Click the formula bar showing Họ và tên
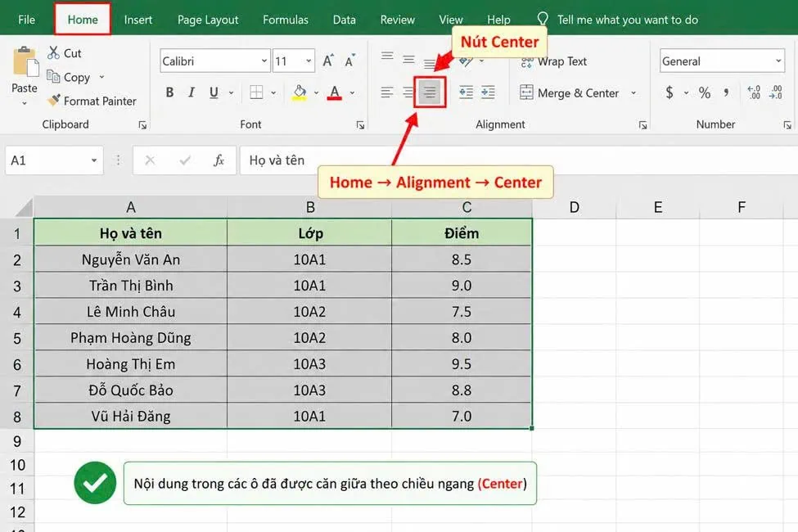 point(519,160)
